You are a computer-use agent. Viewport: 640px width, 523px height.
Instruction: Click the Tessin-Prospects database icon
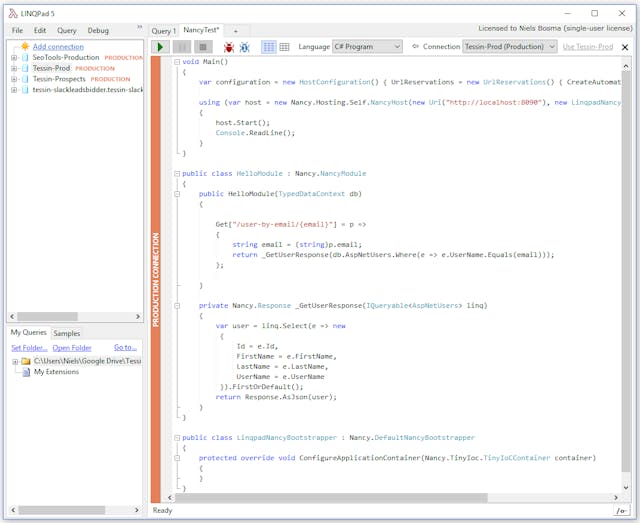[x=25, y=79]
